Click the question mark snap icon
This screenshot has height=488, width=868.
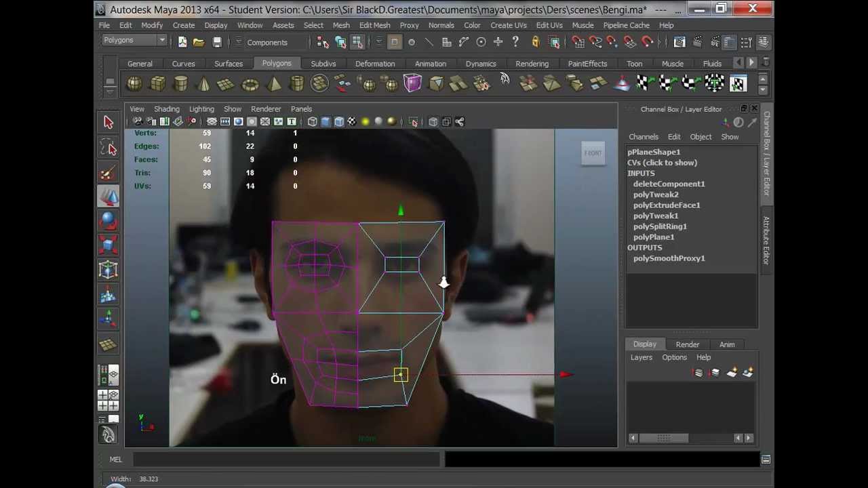[x=515, y=42]
